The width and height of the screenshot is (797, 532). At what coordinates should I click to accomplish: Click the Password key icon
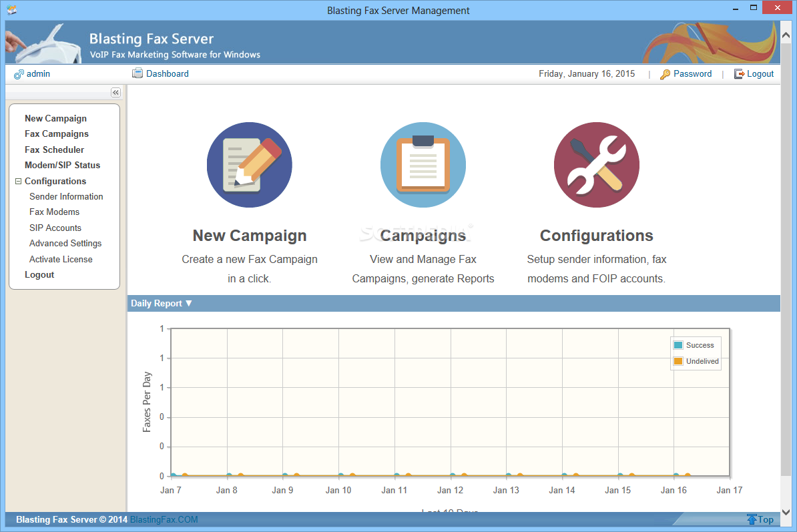(x=665, y=74)
